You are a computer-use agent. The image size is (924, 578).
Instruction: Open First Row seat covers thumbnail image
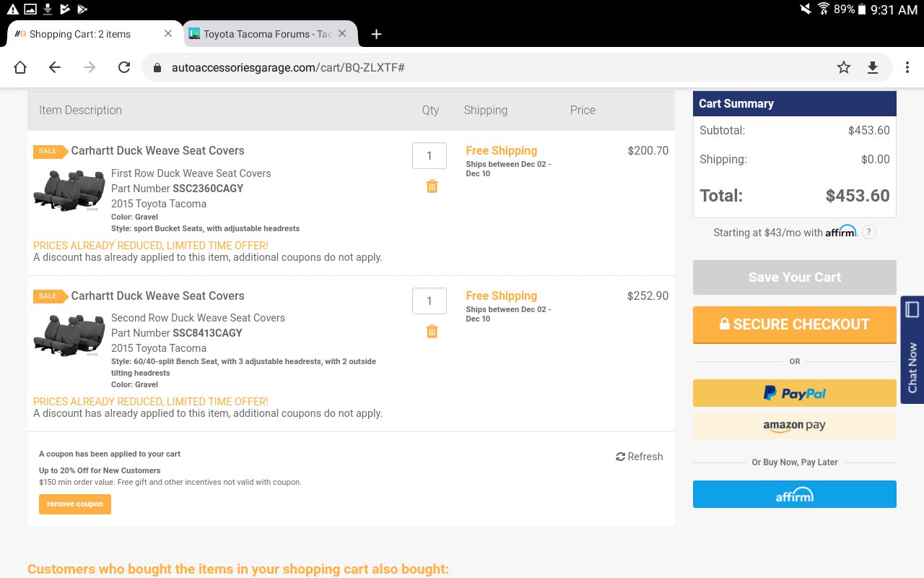point(69,190)
